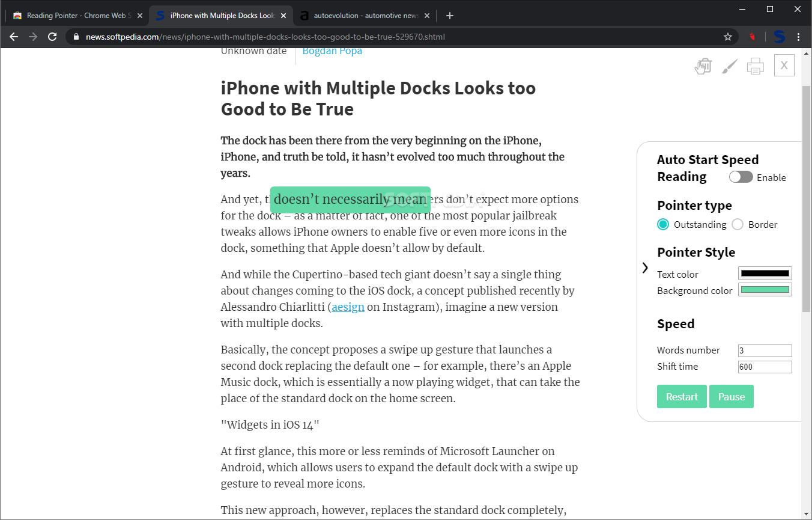
Task: Select the Border pointer type radio
Action: pos(738,224)
